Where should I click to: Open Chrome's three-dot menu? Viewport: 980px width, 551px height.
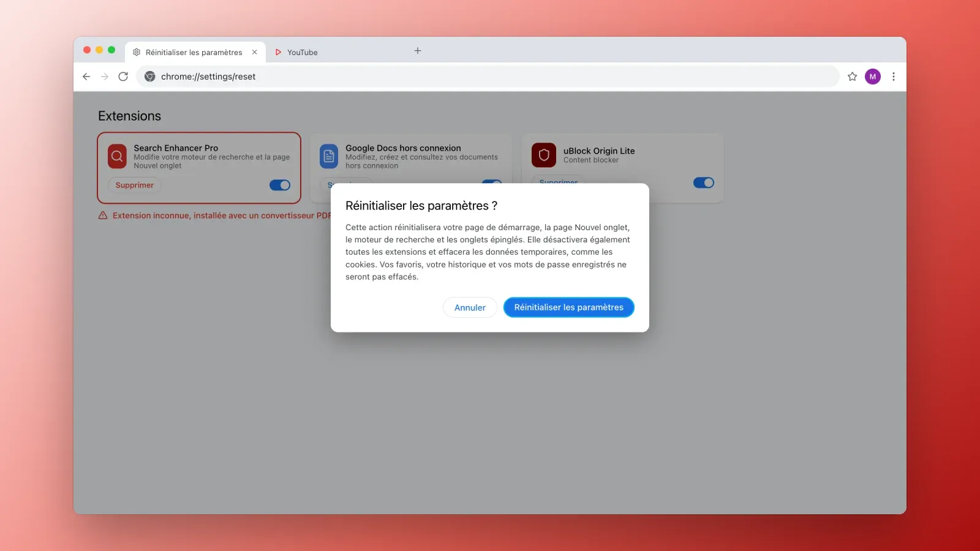click(x=894, y=77)
